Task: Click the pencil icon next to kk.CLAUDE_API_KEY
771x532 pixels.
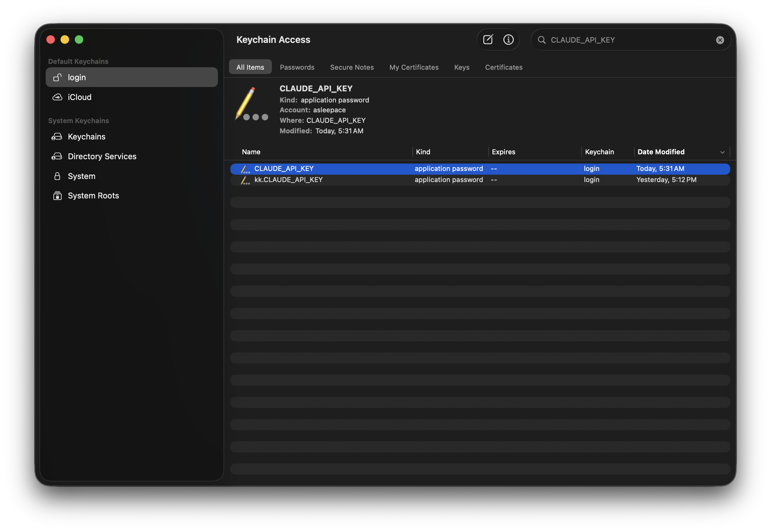Action: point(245,180)
